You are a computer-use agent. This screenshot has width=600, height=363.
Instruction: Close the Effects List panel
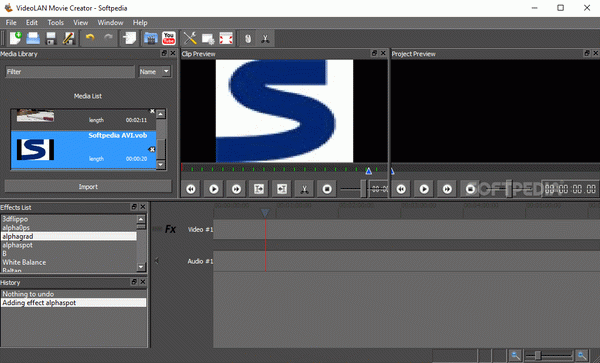coord(143,207)
